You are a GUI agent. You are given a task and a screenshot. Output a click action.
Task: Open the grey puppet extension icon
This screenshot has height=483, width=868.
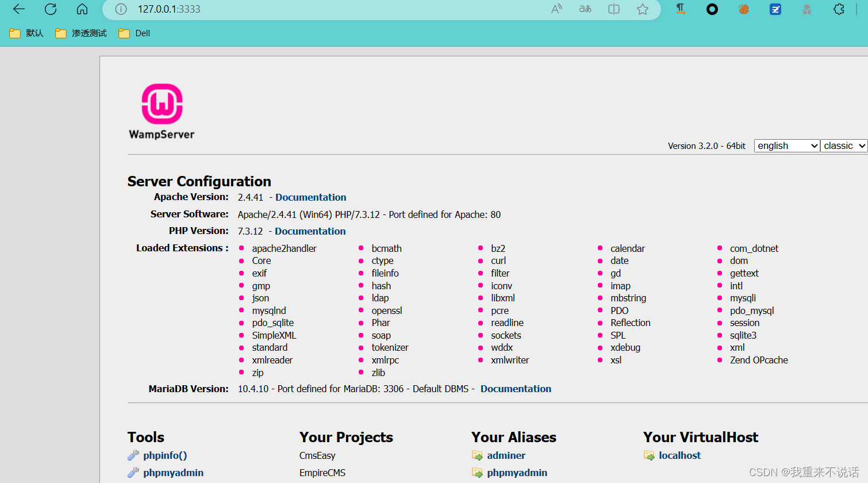[x=807, y=9]
